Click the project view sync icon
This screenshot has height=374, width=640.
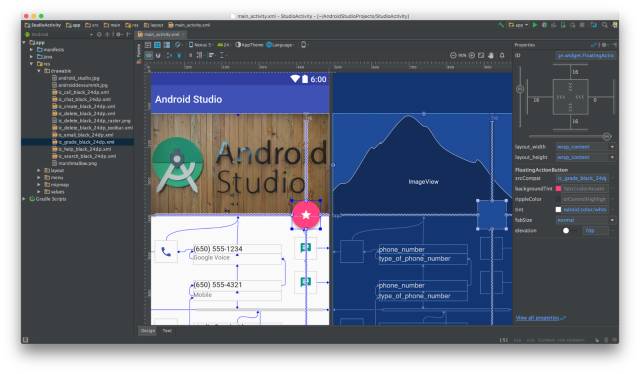pos(99,35)
